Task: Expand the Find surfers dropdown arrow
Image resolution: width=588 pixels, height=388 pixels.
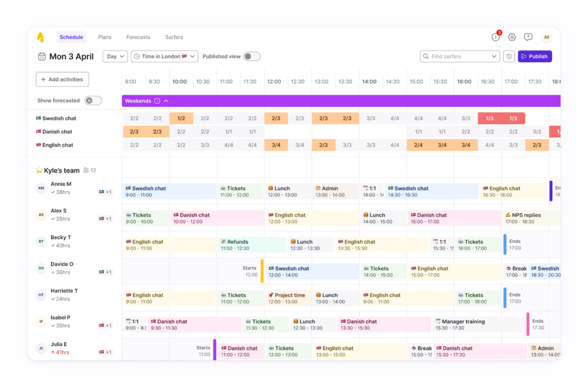Action: (x=494, y=56)
